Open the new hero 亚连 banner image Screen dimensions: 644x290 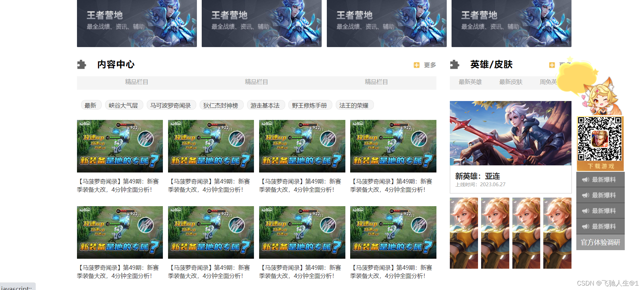(x=511, y=133)
